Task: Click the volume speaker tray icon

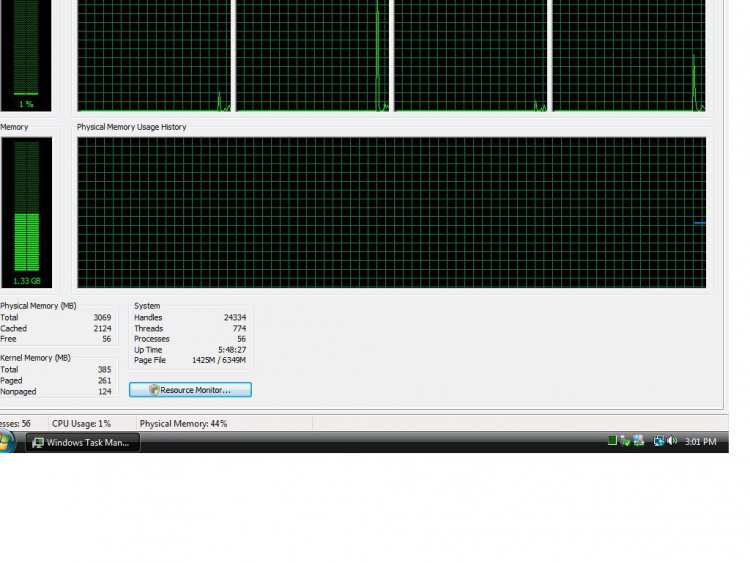Action: [672, 441]
